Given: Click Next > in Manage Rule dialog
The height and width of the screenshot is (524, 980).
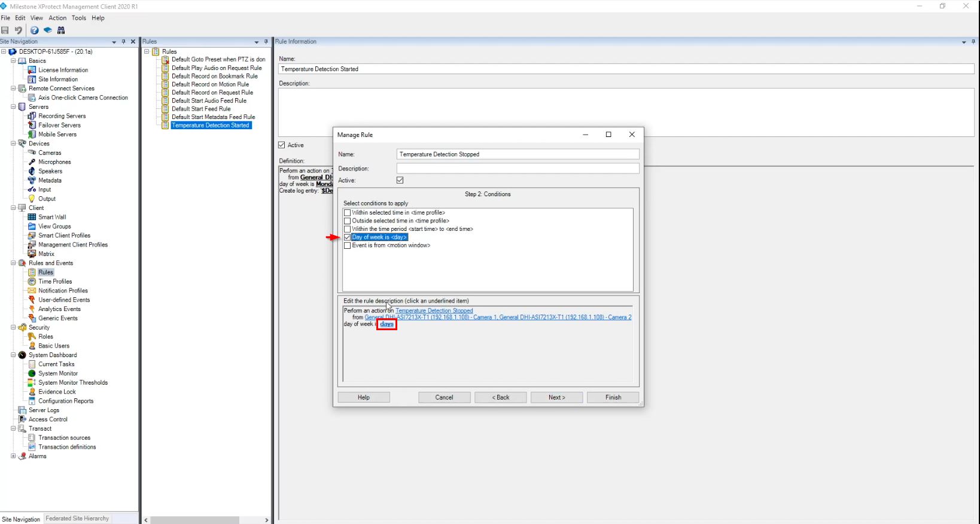Looking at the screenshot, I should coord(557,397).
